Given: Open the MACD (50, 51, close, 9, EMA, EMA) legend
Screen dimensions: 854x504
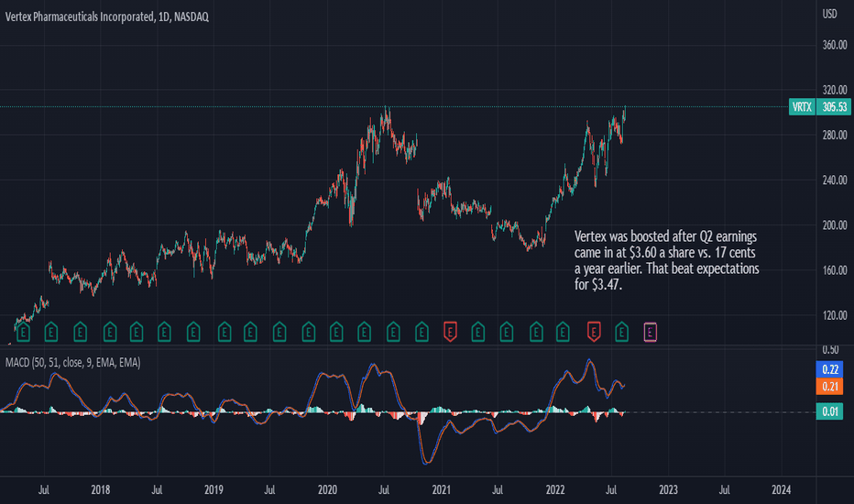Looking at the screenshot, I should [73, 362].
